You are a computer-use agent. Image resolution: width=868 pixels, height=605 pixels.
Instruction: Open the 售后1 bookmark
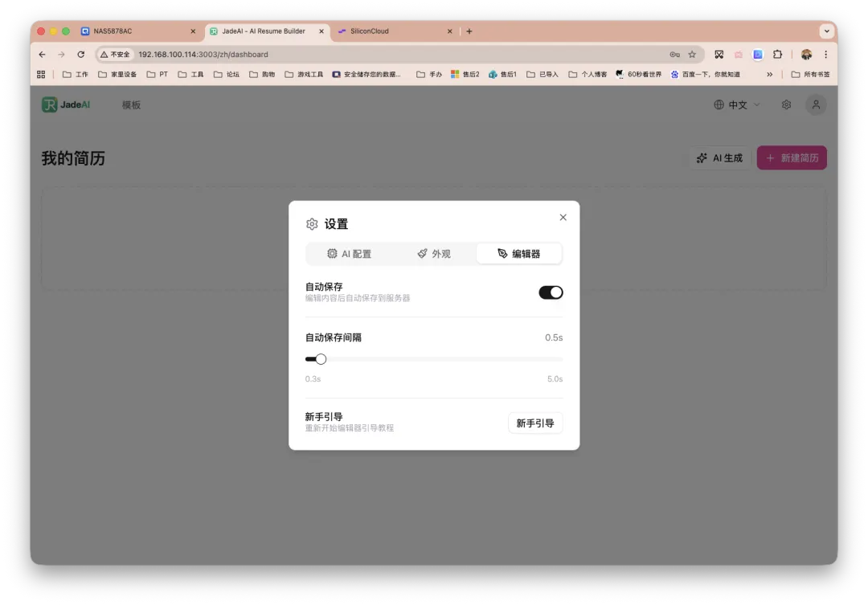[502, 74]
